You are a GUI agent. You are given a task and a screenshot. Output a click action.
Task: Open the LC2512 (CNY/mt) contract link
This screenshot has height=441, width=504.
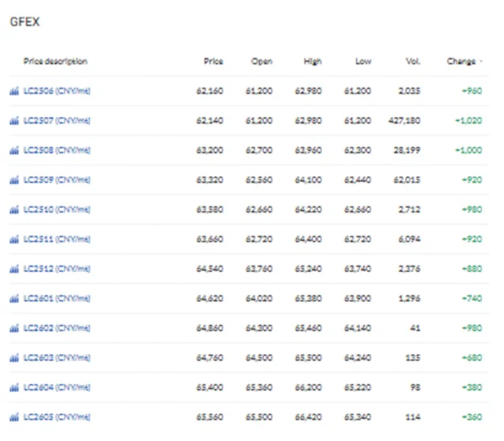57,269
